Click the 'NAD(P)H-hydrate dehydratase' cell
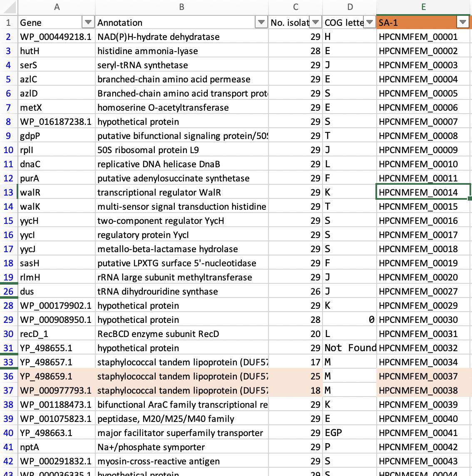 tap(182, 37)
